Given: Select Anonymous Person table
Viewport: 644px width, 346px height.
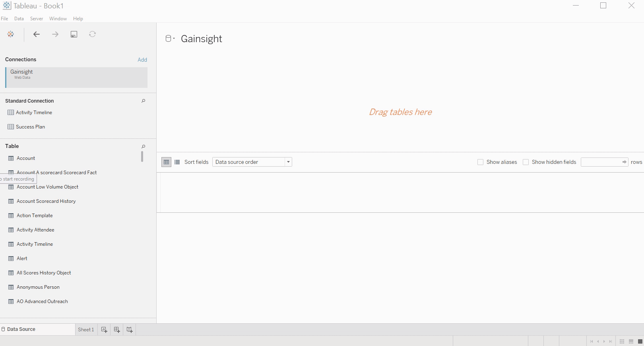Looking at the screenshot, I should (38, 287).
